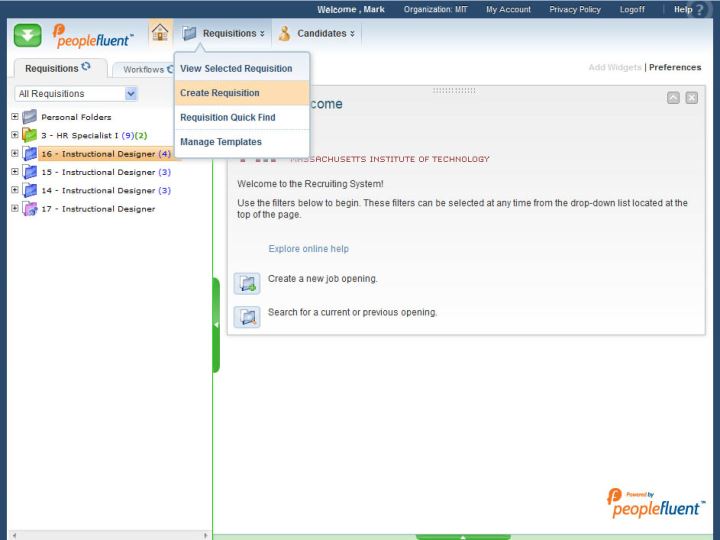Click the Help question mark icon
Screen dimensions: 720x540
click(x=699, y=10)
